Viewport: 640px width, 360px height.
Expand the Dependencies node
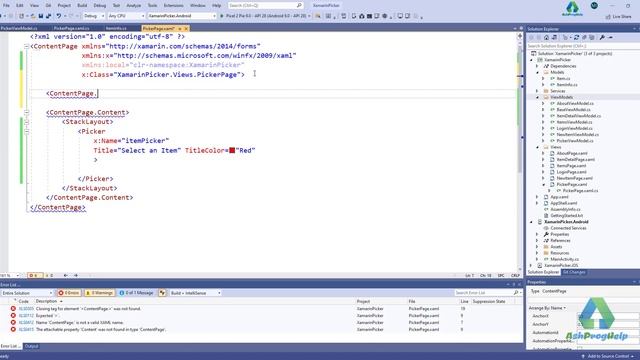click(x=538, y=66)
